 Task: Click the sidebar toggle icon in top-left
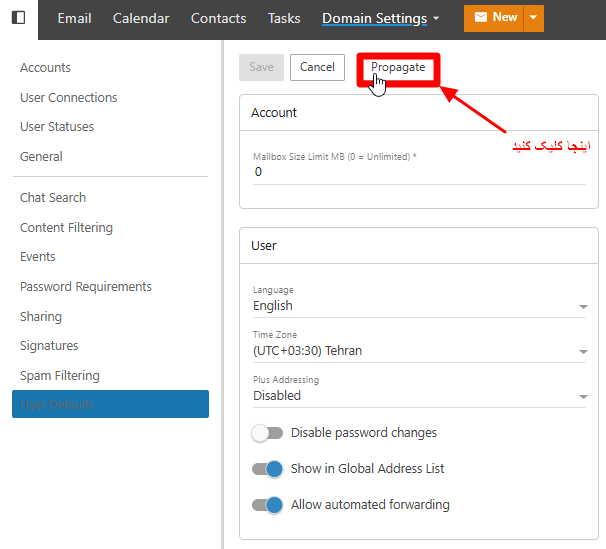click(x=18, y=18)
